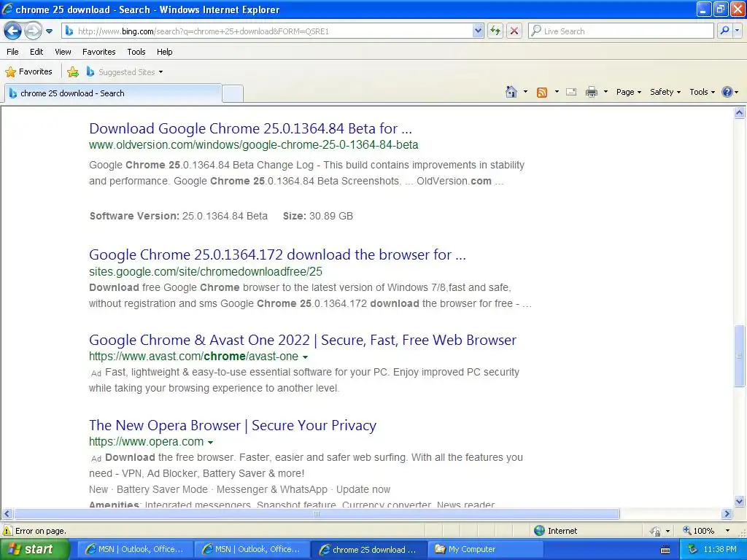Open recent pages dropdown next to Forward button
The height and width of the screenshot is (560, 747).
pos(49,31)
